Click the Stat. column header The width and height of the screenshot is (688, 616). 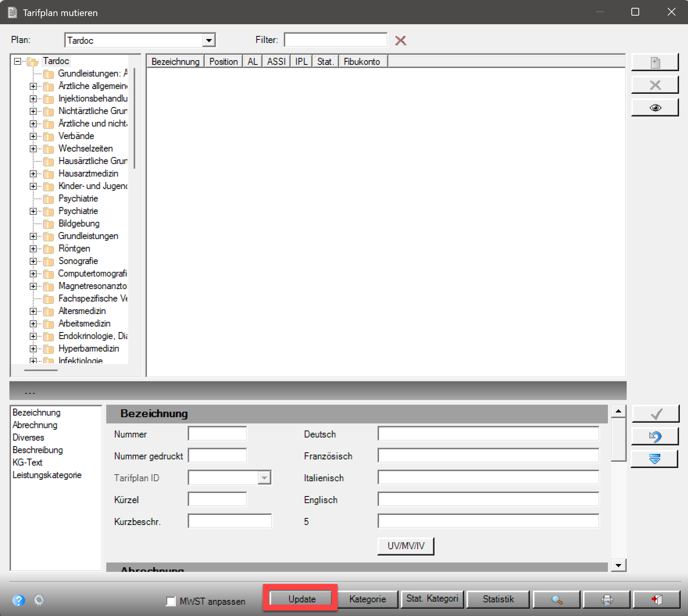point(325,62)
